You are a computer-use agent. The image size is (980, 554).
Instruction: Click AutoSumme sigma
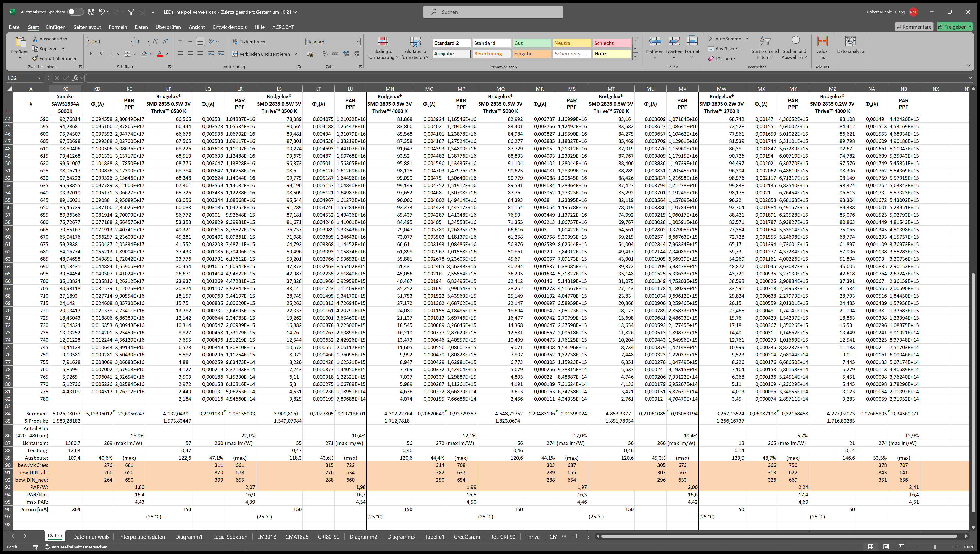711,39
